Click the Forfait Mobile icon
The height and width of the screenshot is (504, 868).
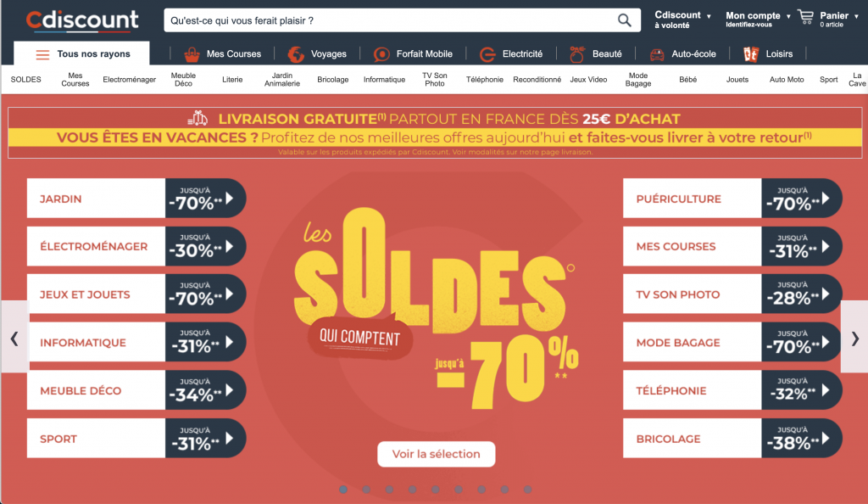click(x=381, y=54)
